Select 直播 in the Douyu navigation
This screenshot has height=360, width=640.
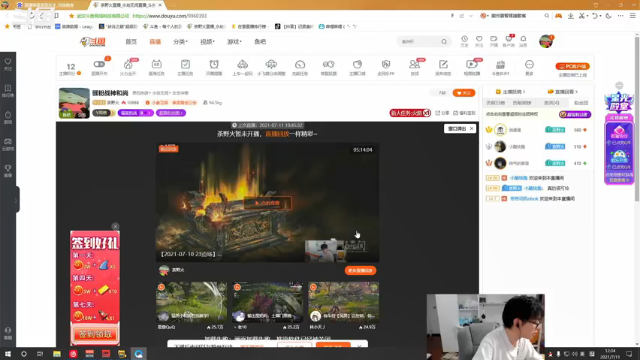pyautogui.click(x=155, y=42)
